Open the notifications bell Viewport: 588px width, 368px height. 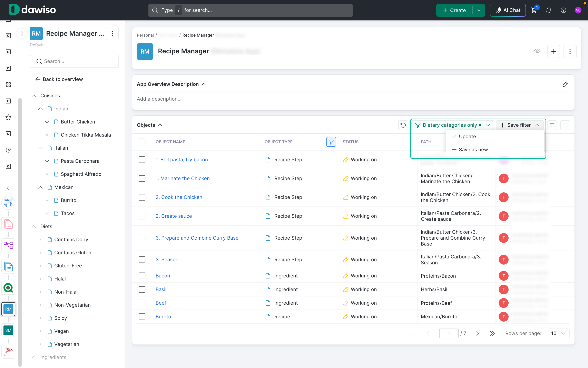[549, 10]
